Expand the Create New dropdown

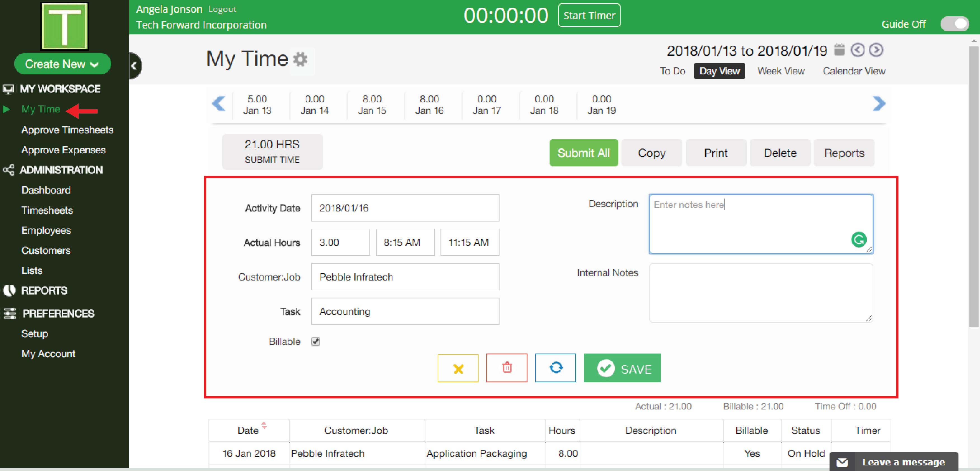(62, 64)
